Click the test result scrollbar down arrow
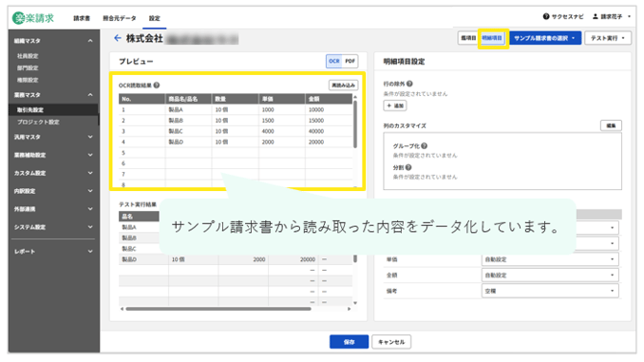Screen dimensions: 644x362 355,303
